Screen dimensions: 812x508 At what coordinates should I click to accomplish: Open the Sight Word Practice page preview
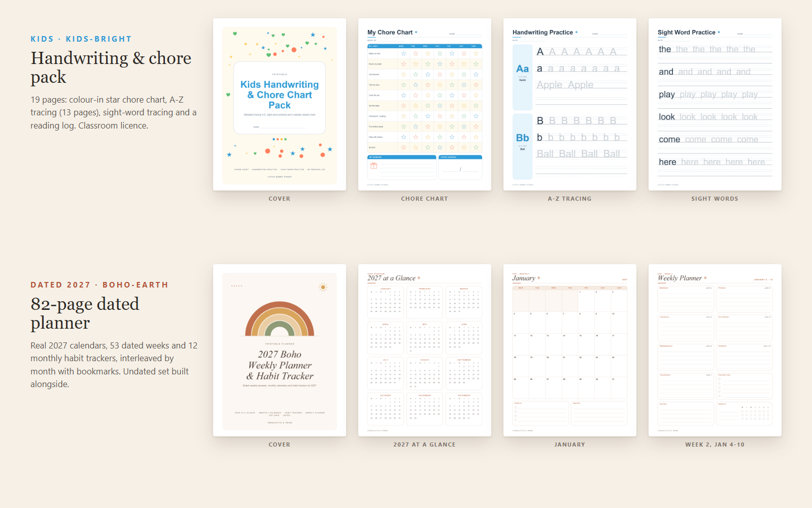pos(715,105)
